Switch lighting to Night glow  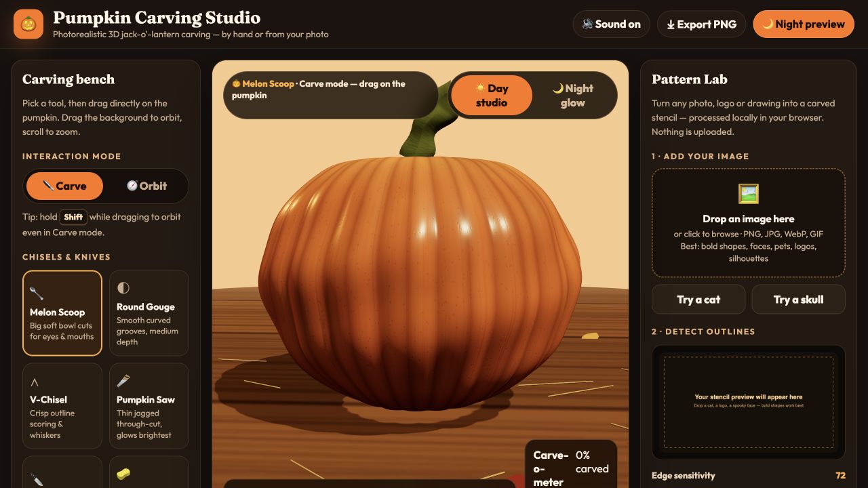pyautogui.click(x=573, y=96)
